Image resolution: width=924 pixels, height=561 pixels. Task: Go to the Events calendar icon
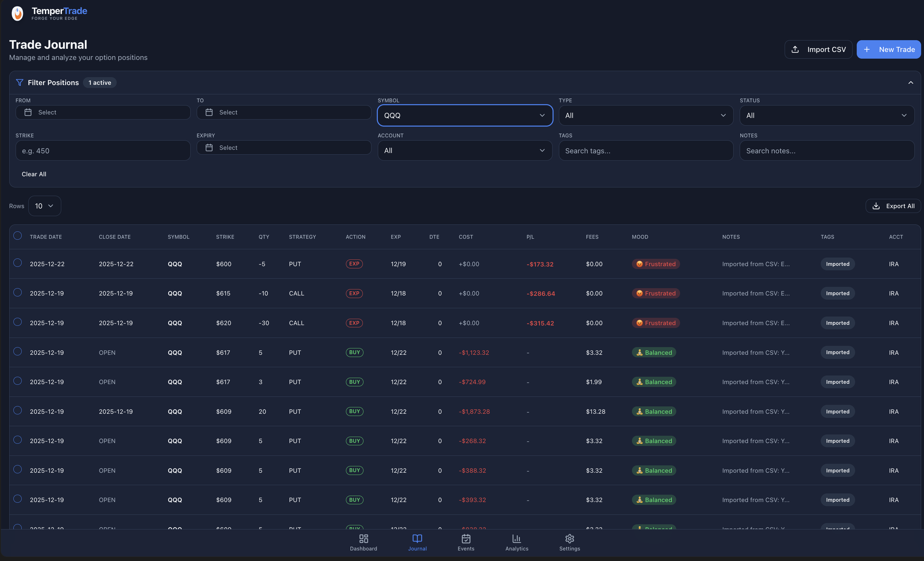466,538
